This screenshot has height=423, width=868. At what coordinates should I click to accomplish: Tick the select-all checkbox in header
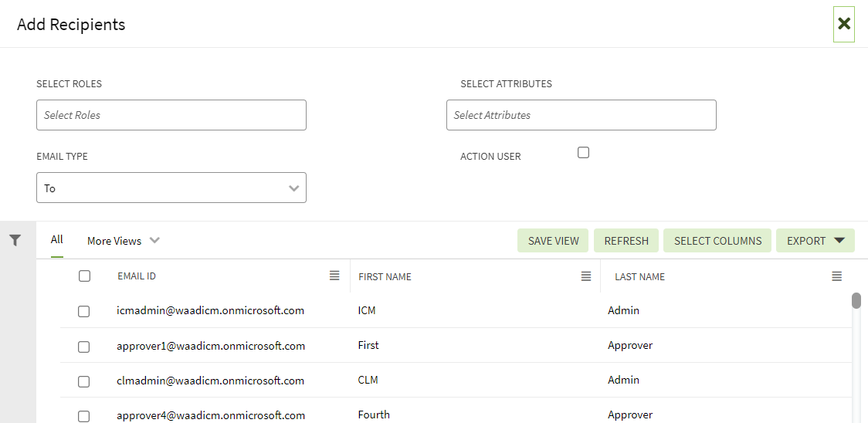[85, 276]
